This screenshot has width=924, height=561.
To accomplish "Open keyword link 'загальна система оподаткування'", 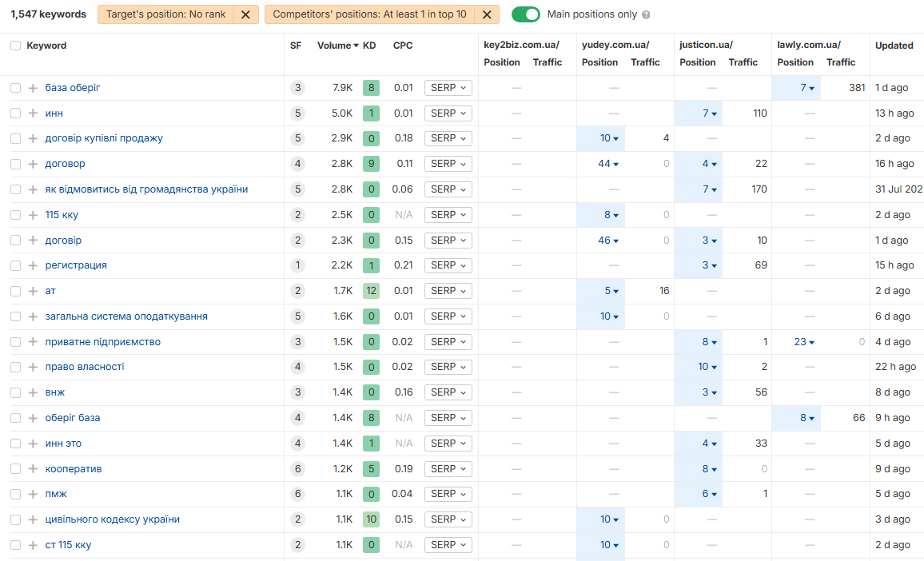I will pos(126,316).
